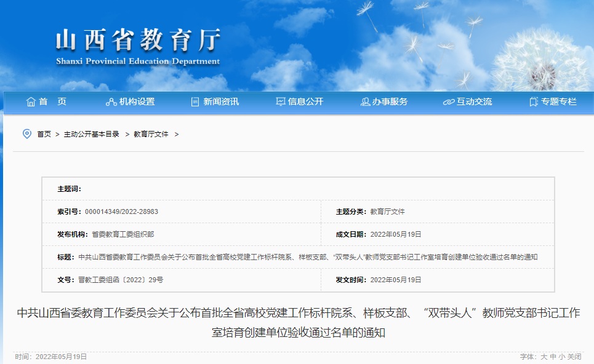The width and height of the screenshot is (594, 364).
Task: Open the 信息公开 navigation menu
Action: pos(305,102)
